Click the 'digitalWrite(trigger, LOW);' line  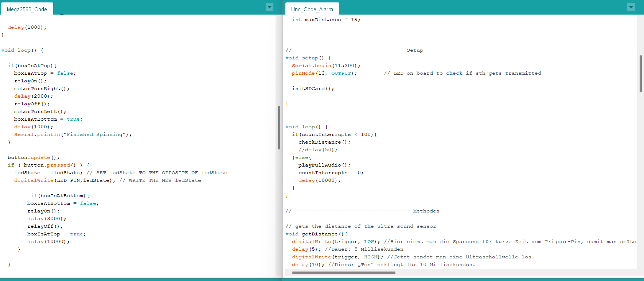tap(336, 242)
